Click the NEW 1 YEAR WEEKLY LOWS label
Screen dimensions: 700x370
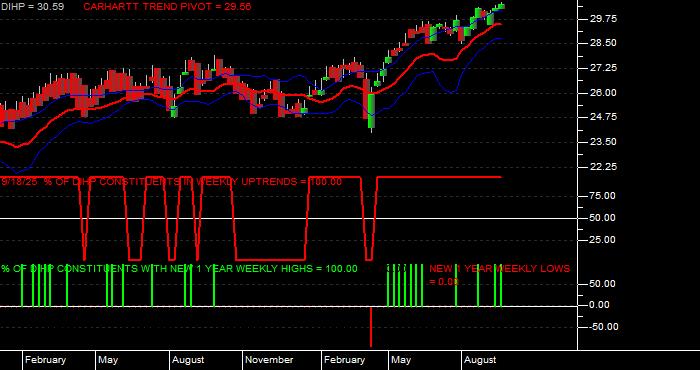500,269
